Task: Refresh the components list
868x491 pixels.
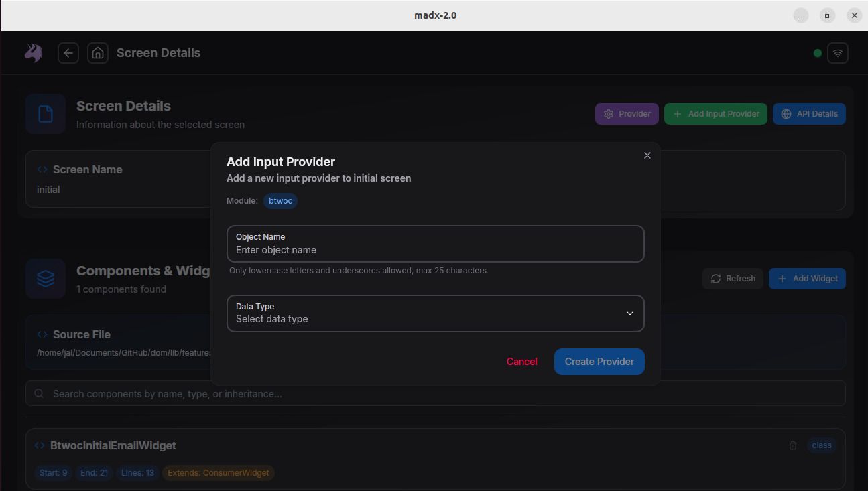Action: tap(733, 279)
